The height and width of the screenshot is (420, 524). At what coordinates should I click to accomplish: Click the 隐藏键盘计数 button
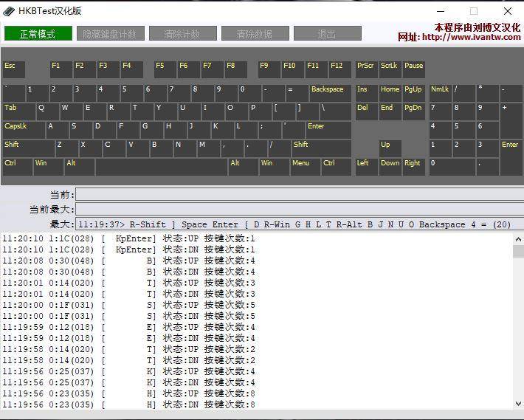(111, 33)
